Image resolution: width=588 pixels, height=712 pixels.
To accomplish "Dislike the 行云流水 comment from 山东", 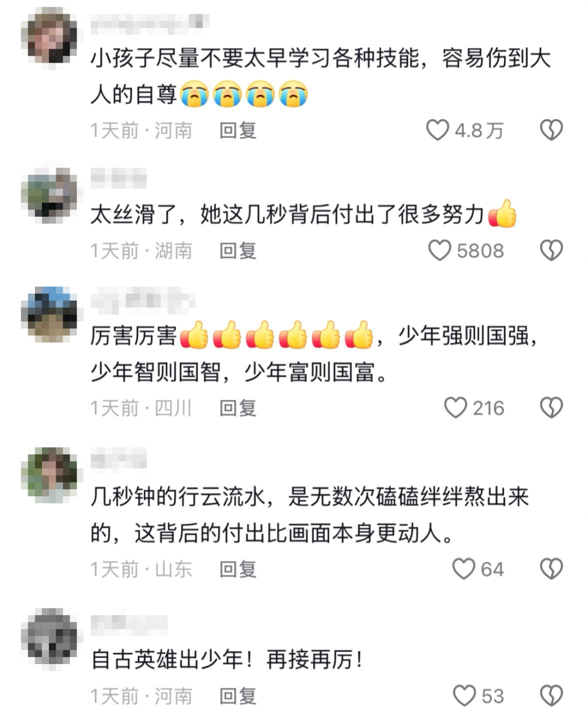I will 551,569.
